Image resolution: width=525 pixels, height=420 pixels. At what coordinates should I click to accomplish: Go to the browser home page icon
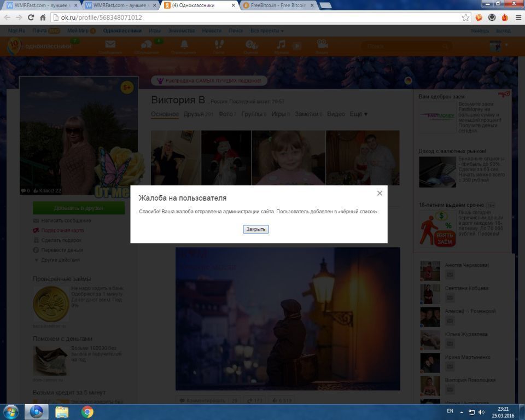point(43,17)
